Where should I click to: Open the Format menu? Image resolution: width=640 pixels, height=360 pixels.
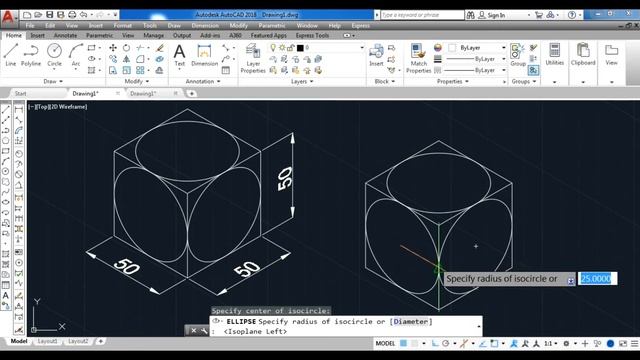[122, 25]
